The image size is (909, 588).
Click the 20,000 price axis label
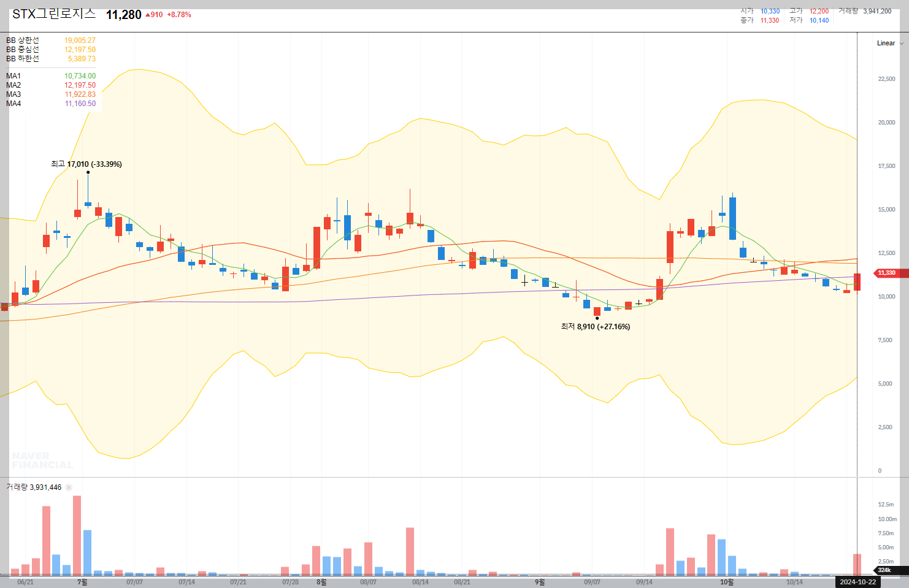[x=886, y=123]
